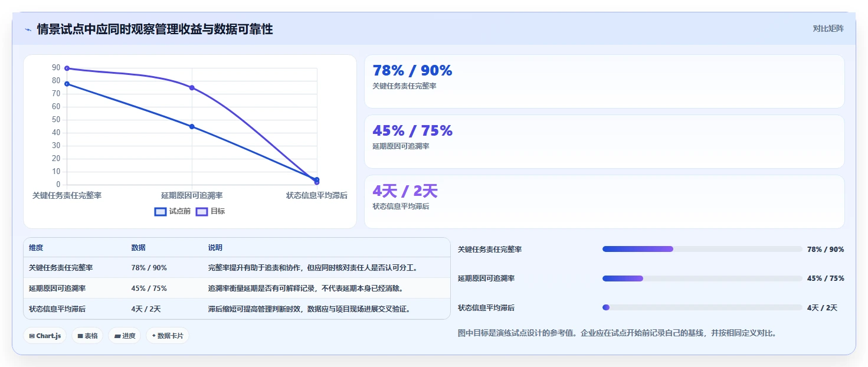Click chart x-axis label 状态信息平均滞后
This screenshot has height=367, width=868.
tap(317, 195)
